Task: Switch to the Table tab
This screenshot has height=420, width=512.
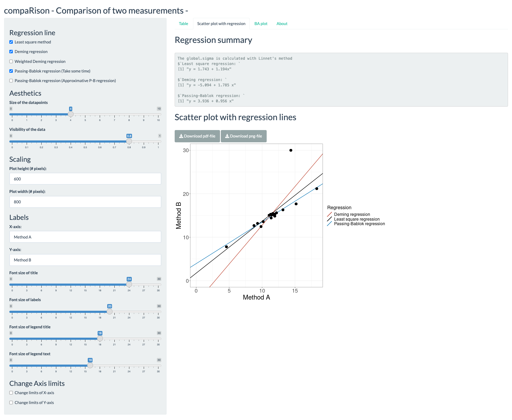Action: click(x=183, y=24)
